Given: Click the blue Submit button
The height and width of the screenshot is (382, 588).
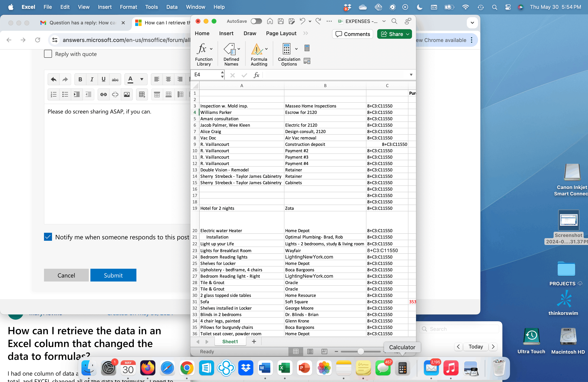Looking at the screenshot, I should click(113, 275).
